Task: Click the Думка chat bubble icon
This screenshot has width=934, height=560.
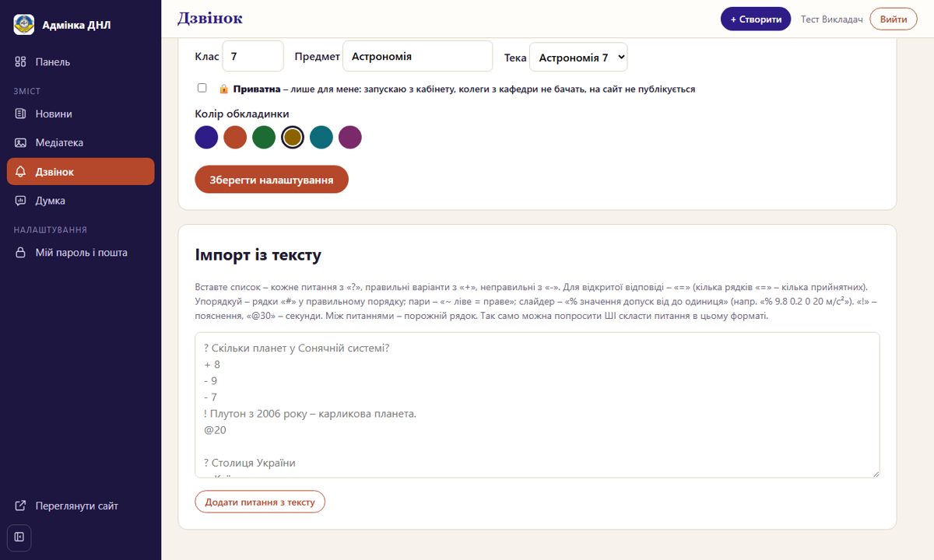Action: [21, 201]
